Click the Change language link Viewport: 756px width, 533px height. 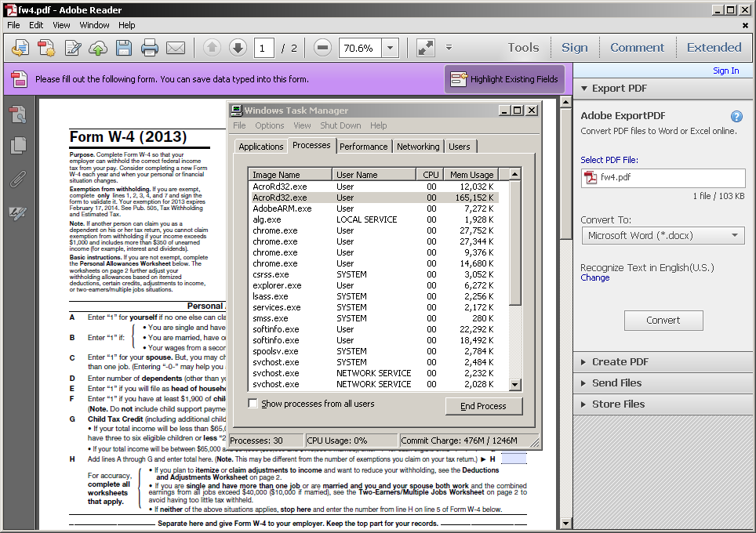(x=595, y=278)
